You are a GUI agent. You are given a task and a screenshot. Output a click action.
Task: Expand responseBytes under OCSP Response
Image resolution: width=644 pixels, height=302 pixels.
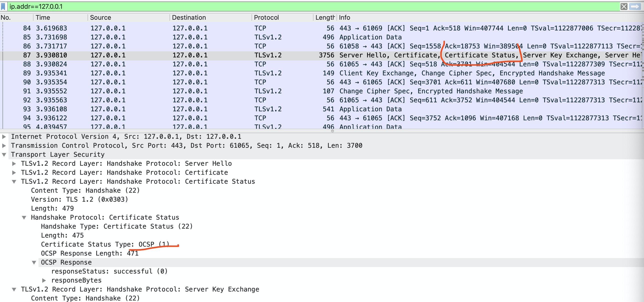click(x=44, y=280)
